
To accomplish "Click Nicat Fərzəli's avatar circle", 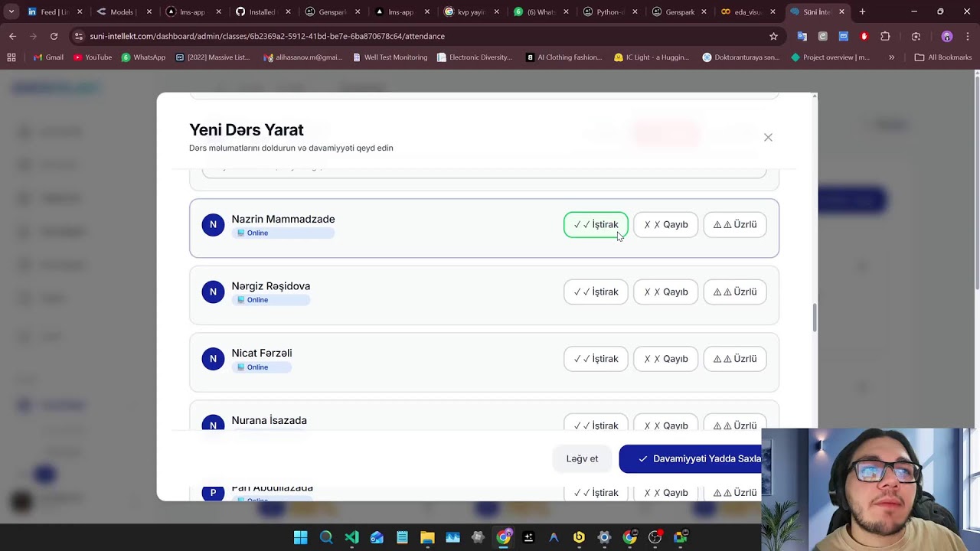I will tap(213, 359).
